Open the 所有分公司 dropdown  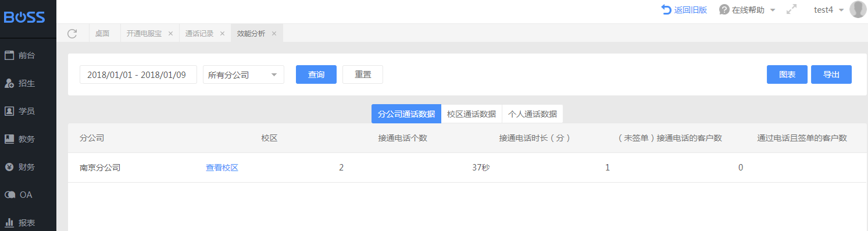(244, 74)
